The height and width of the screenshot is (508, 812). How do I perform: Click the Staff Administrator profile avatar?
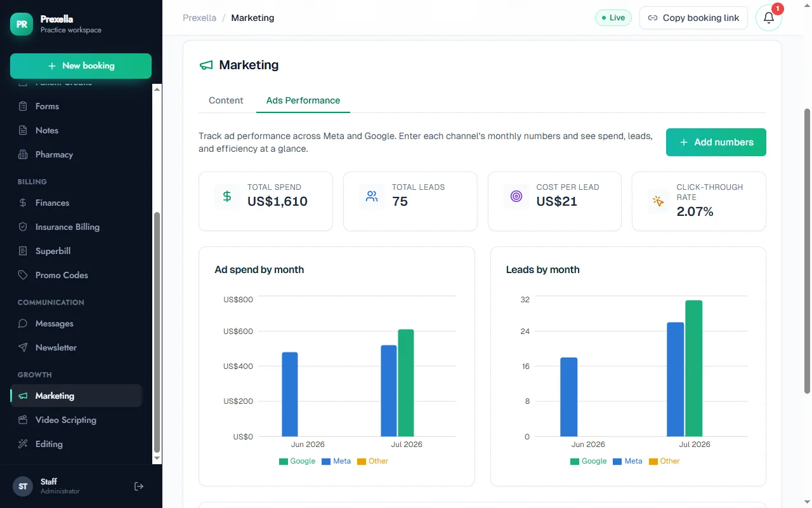[x=23, y=486]
